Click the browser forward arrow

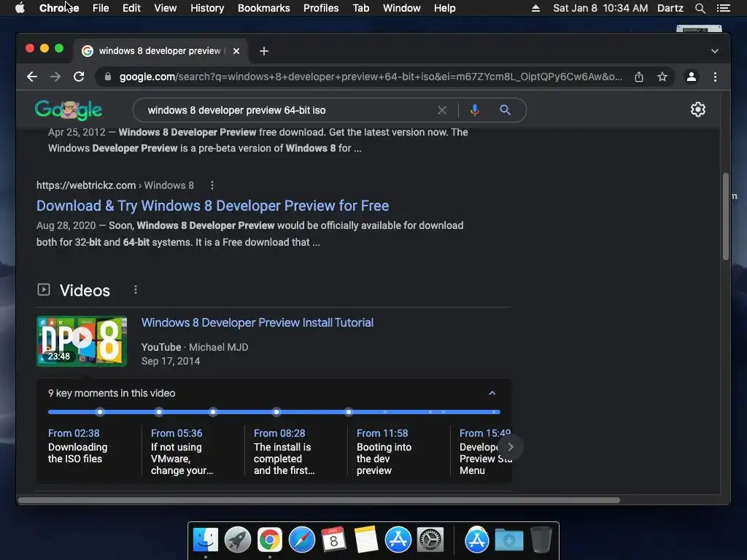pos(55,77)
